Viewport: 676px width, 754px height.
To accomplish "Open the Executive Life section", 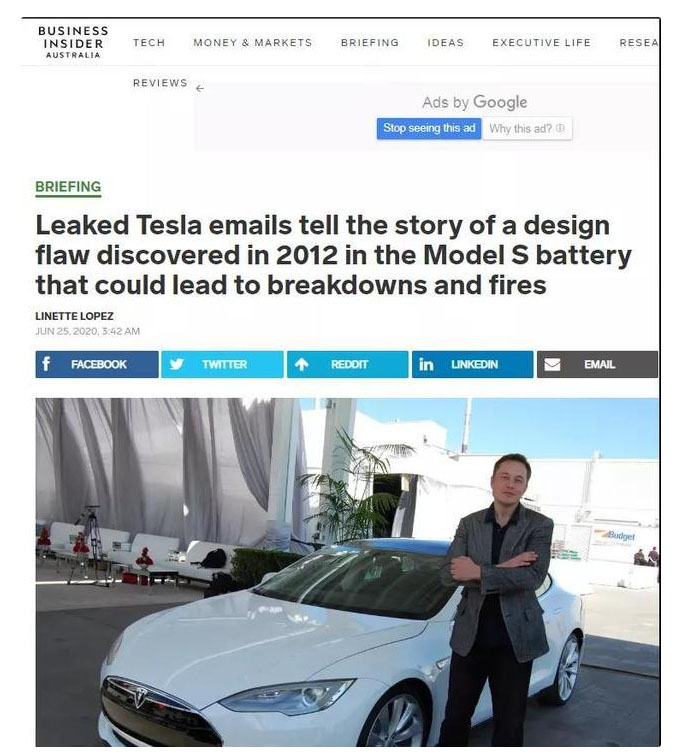I will [x=541, y=43].
